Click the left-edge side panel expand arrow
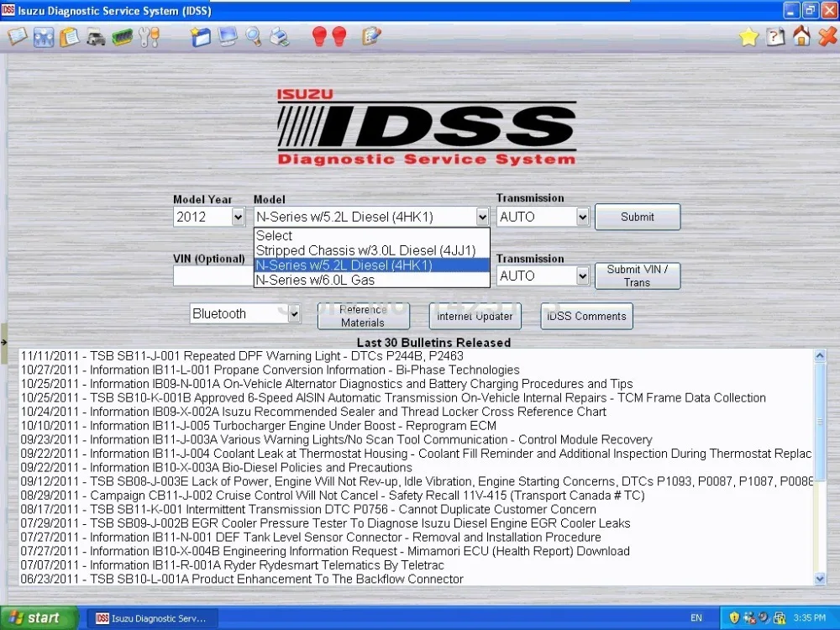Screen dimensions: 840x630 (3, 343)
